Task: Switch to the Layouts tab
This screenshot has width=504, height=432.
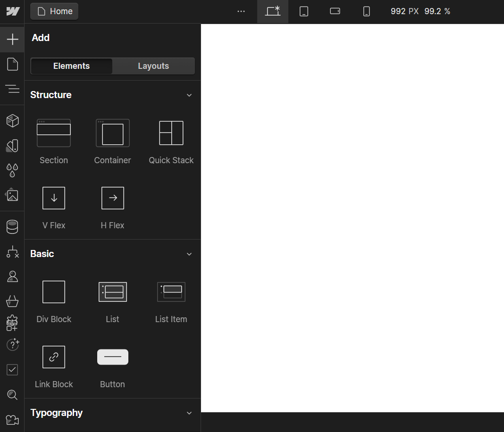Action: tap(153, 66)
